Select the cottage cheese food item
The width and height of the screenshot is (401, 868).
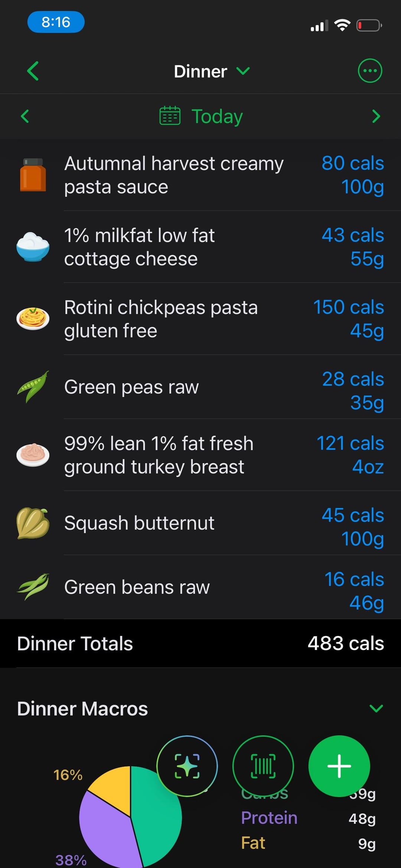139,247
